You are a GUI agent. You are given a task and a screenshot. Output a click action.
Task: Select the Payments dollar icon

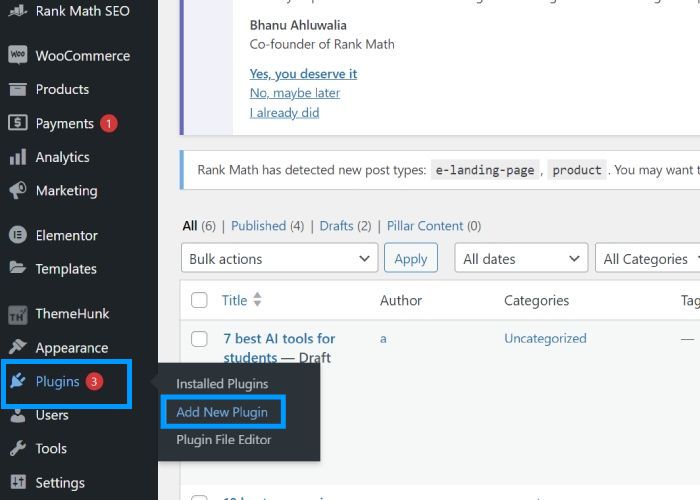[x=17, y=123]
